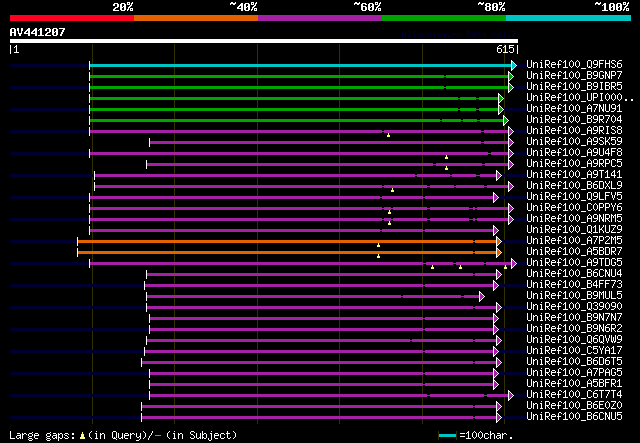Open the UniRef100_B9GNP7 hit label

click(573, 76)
